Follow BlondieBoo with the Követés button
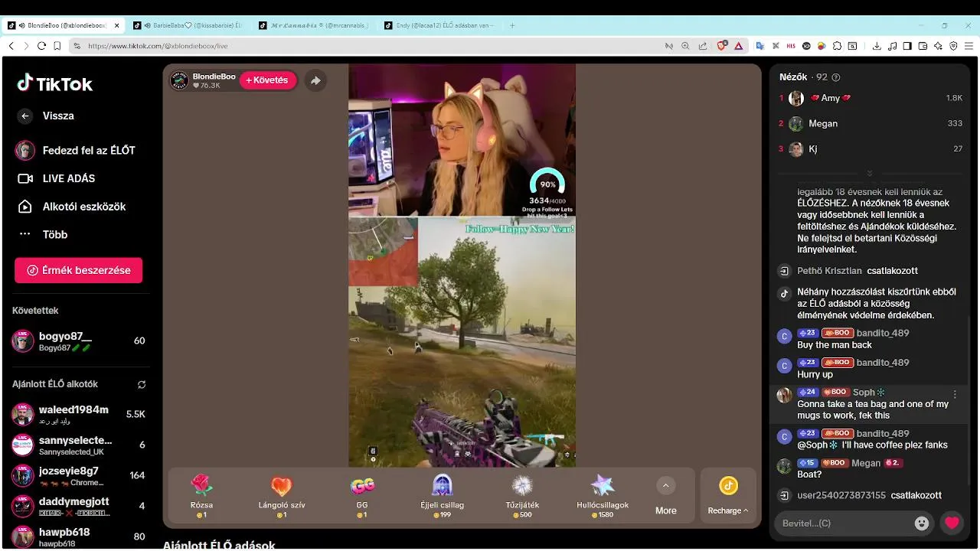 pos(267,80)
